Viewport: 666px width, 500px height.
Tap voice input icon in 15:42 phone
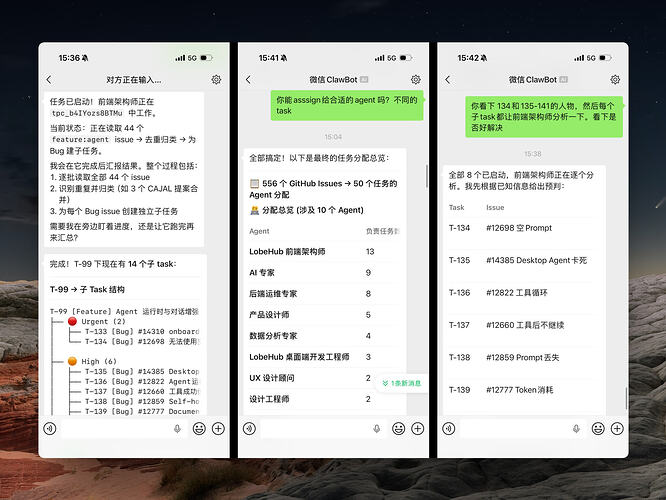(x=449, y=429)
